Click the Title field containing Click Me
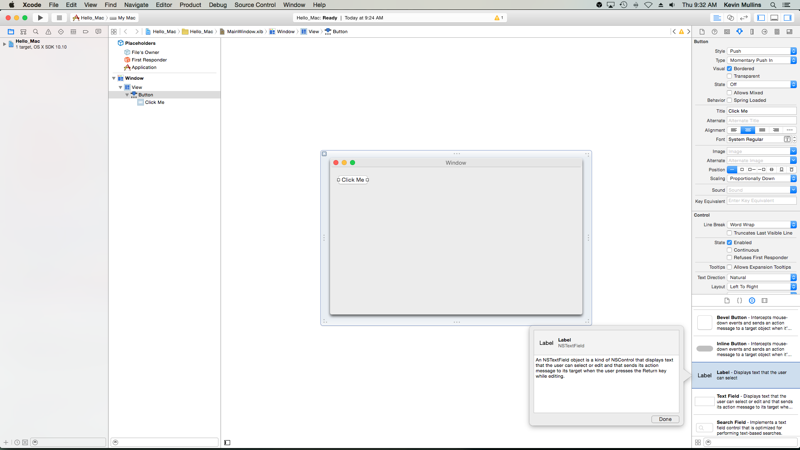 pyautogui.click(x=761, y=111)
